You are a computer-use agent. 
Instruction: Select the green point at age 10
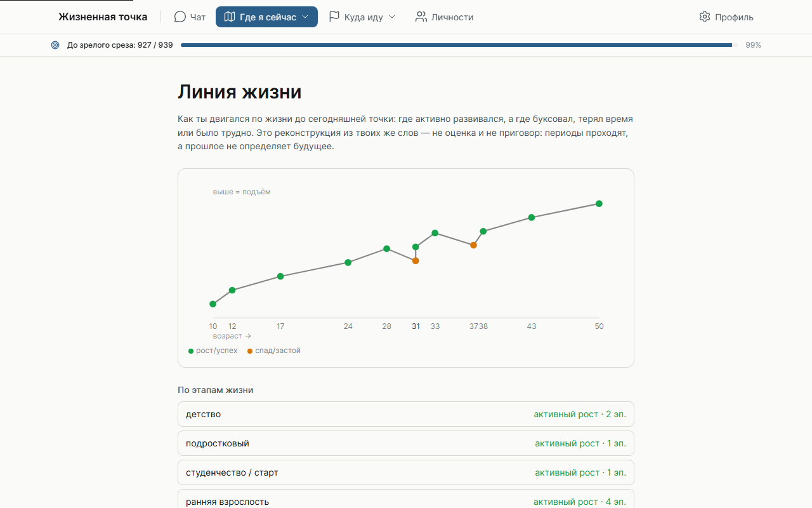point(213,304)
